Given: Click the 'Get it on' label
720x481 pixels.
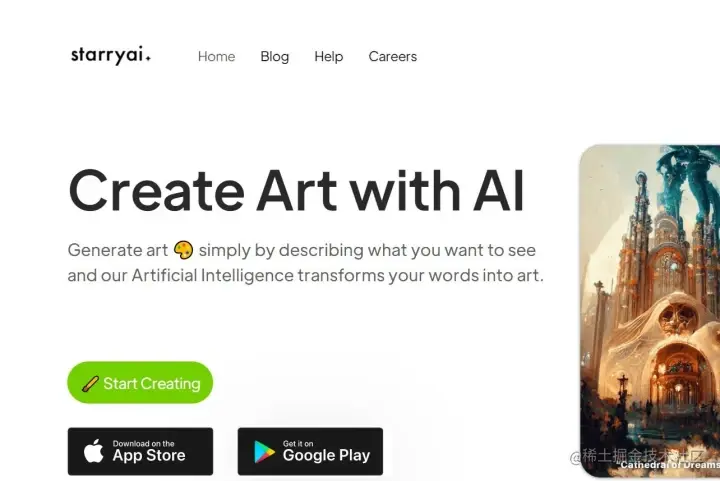Looking at the screenshot, I should click(298, 443).
